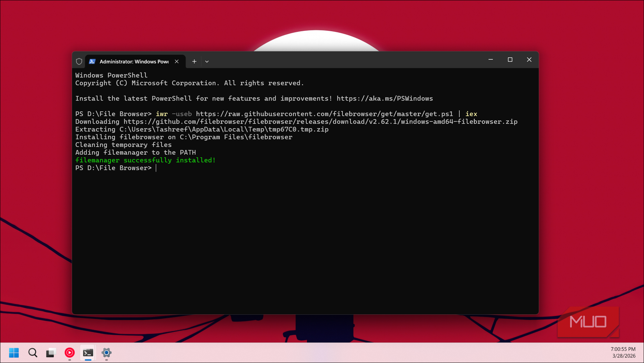Click the PowerShell icon on the active tab
Screen dimensions: 644x363
(x=93, y=61)
